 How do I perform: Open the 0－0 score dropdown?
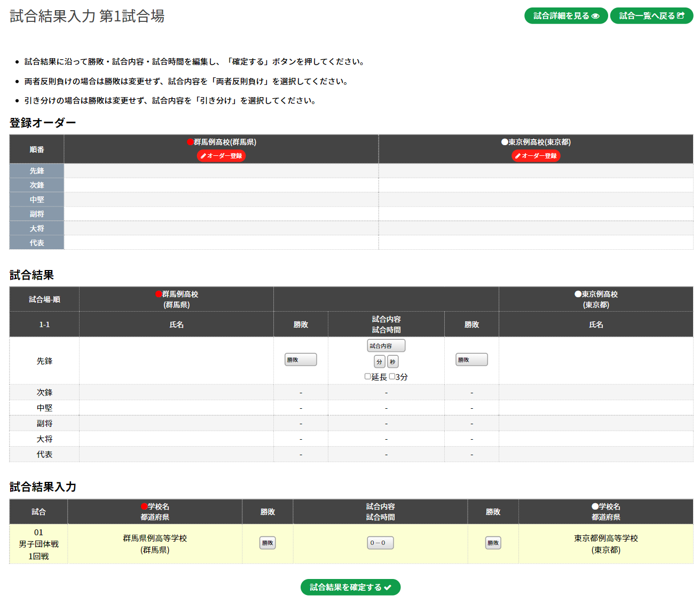tap(380, 543)
